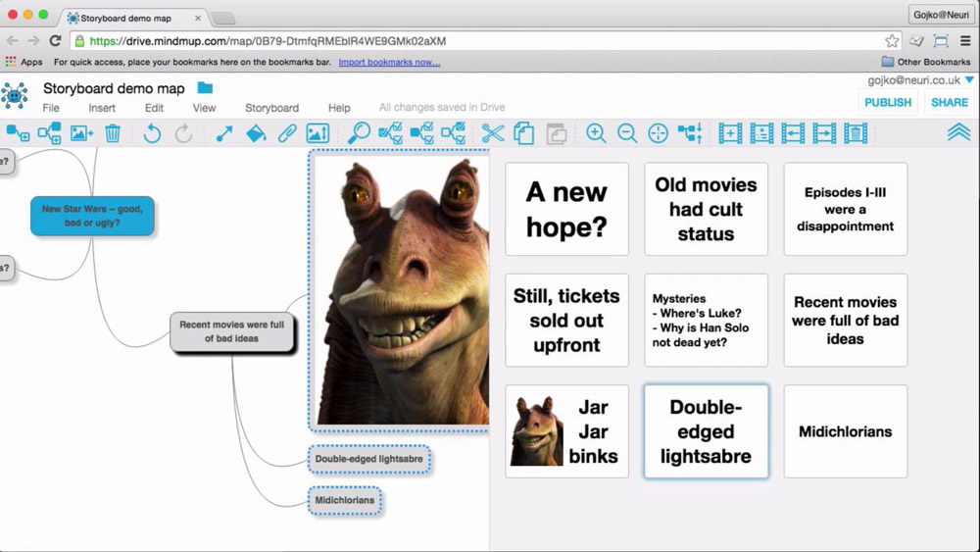Click the paperclip attachment icon
The image size is (980, 552).
[x=287, y=133]
